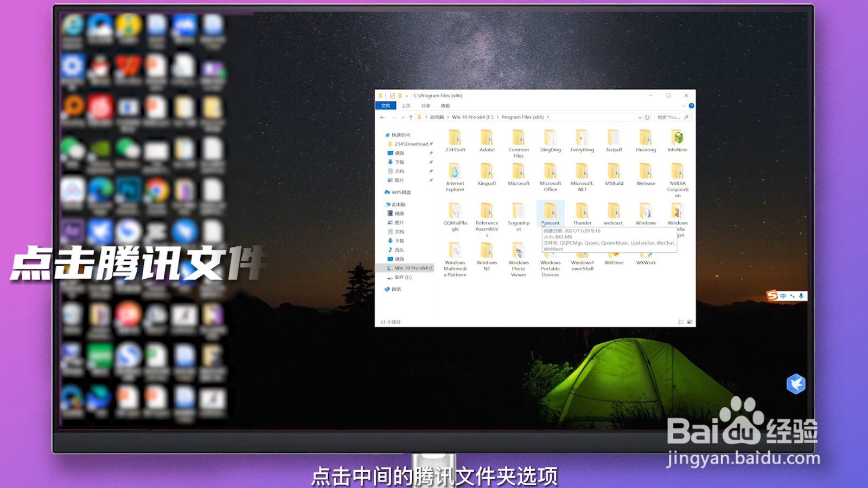The height and width of the screenshot is (488, 868).
Task: Open Quick Access Toolbar customize dropdown
Action: pos(407,95)
